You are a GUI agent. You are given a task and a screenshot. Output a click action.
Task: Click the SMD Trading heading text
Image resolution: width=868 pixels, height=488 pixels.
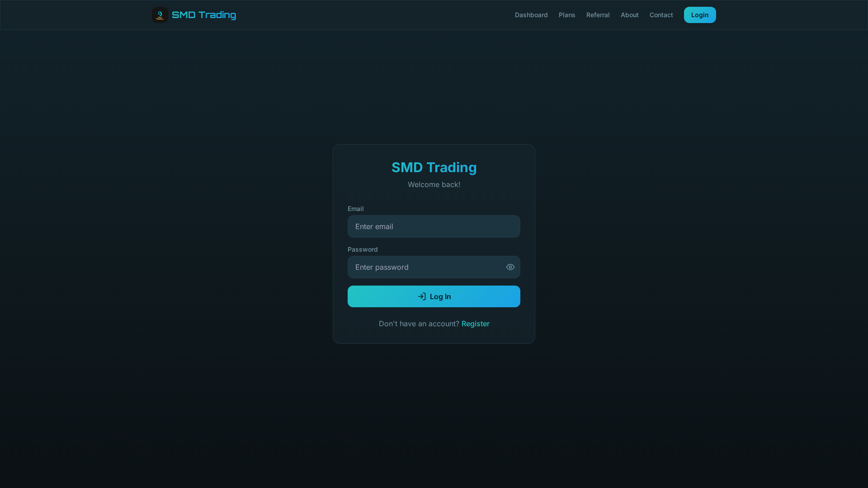point(434,168)
